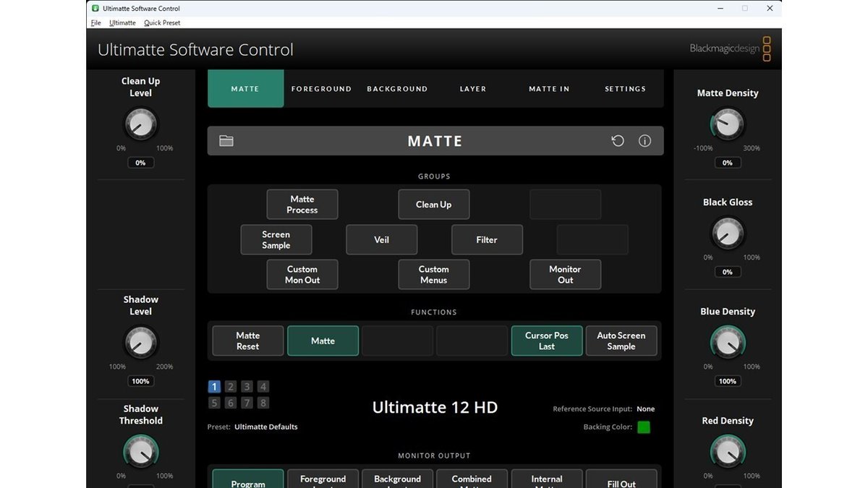Screen dimensions: 868x488
Task: Open the Ultimatte menu
Action: coord(122,22)
